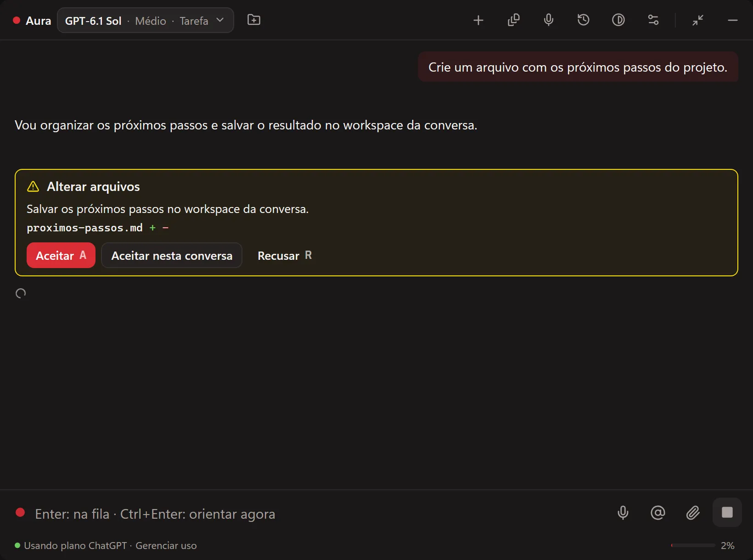Click the collapse window arrows icon
The image size is (753, 560).
coord(698,20)
